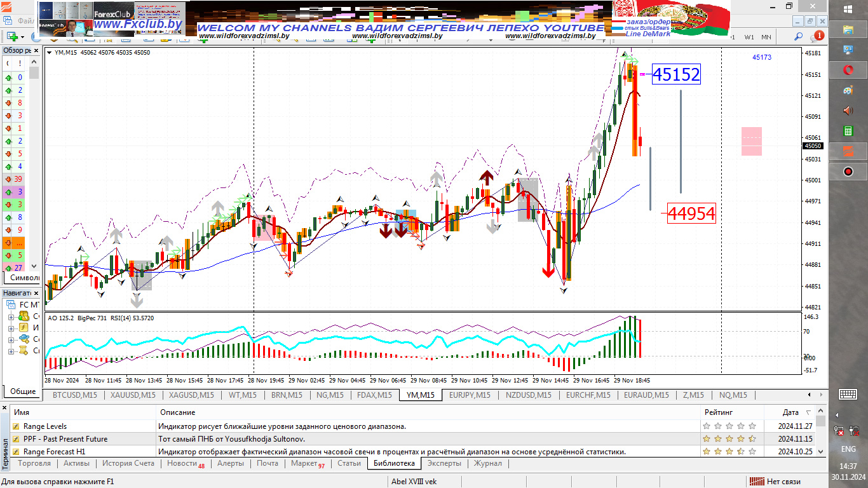This screenshot has height=488, width=868.
Task: Click the Abel XVIII vek profile in status bar
Action: [x=414, y=482]
